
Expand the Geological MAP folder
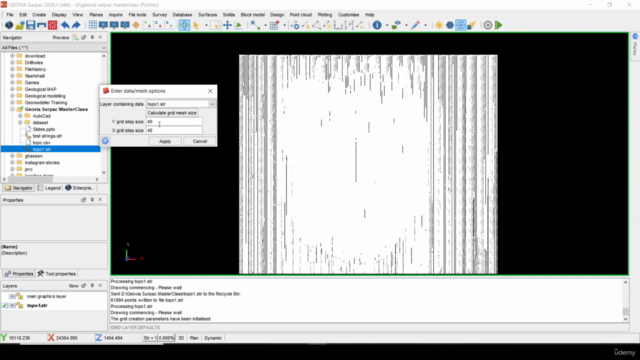[12, 89]
